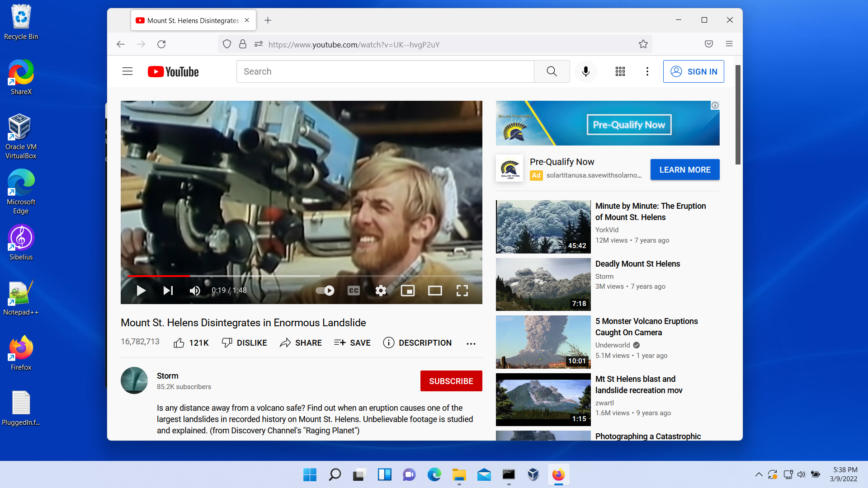The width and height of the screenshot is (868, 488).
Task: Play the paused video
Action: (141, 291)
